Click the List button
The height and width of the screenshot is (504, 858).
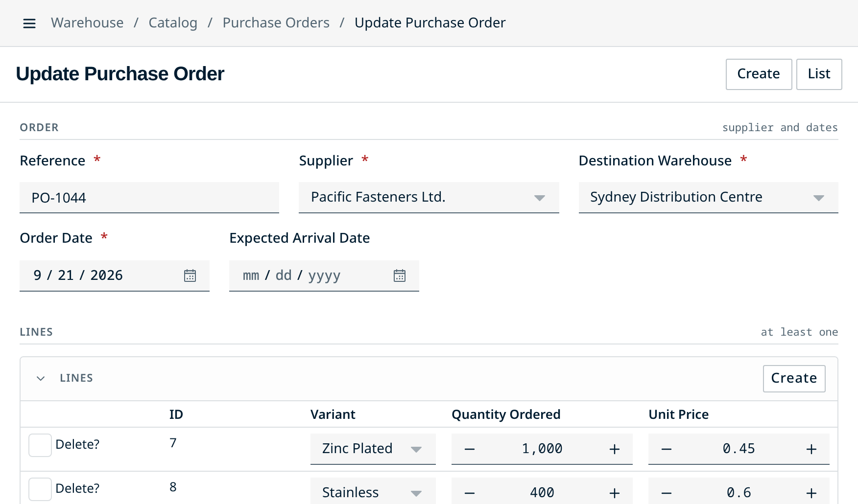819,74
